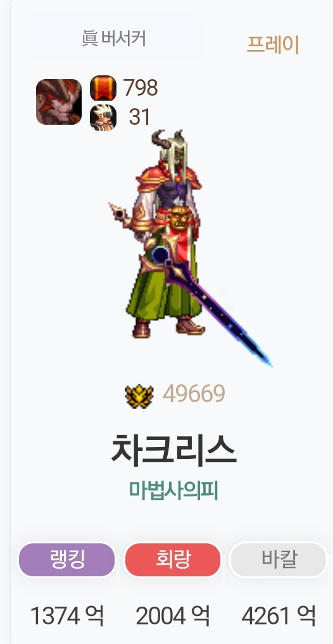Click the 1374 억 ranking damage value
Viewport: 333px width, 644px height.
click(67, 616)
